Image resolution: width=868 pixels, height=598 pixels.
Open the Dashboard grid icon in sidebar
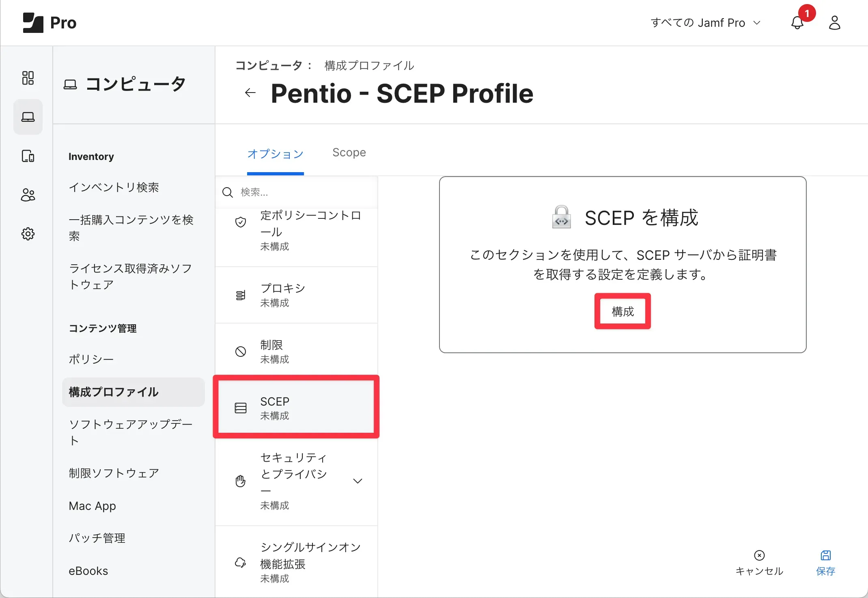click(28, 78)
